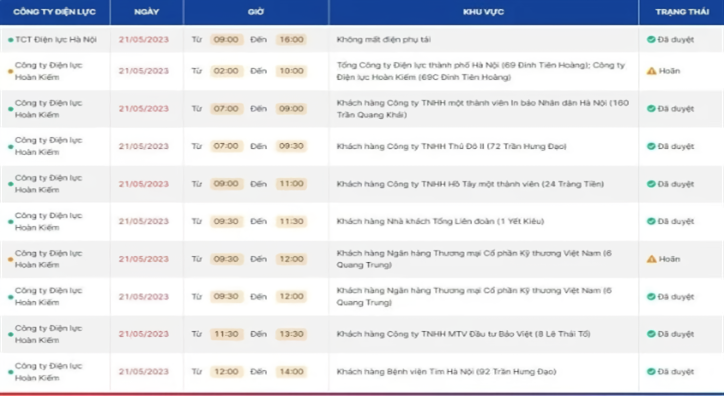Screen dimensions: 724x396
Task: Sort by the CÔNG TY ĐIỆN LỰC column header
Action: click(x=54, y=12)
